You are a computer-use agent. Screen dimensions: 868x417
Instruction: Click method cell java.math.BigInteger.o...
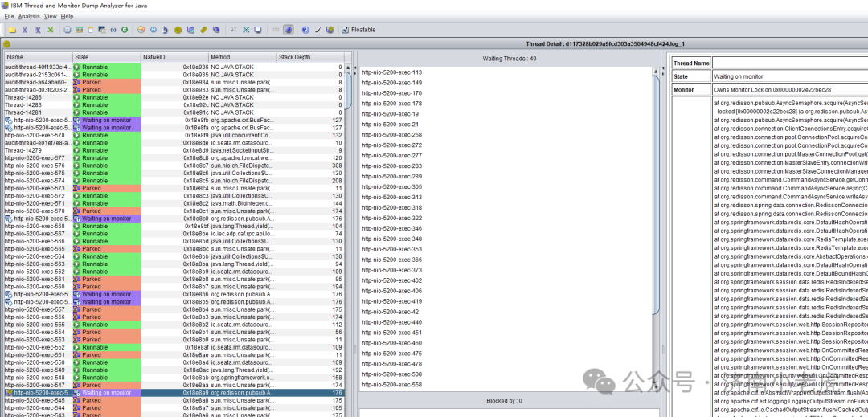pos(242,203)
